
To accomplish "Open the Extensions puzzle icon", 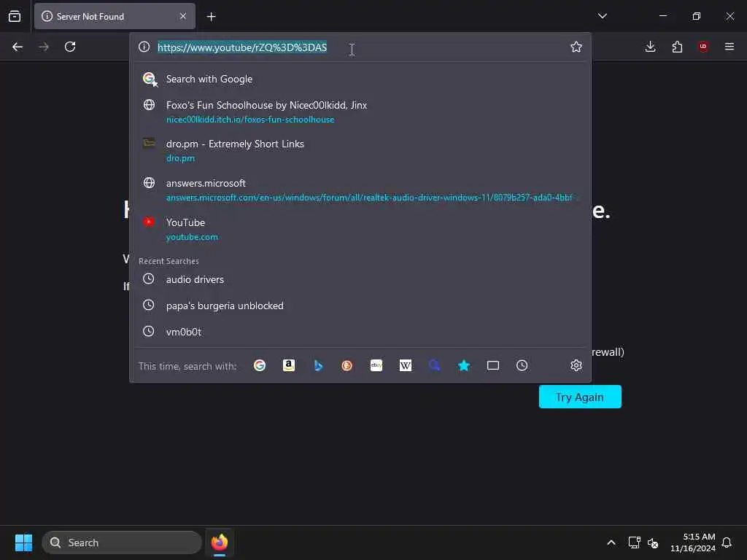I will pos(677,47).
